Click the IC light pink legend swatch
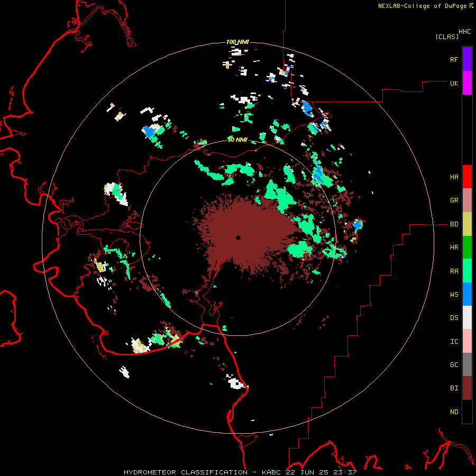 [x=467, y=341]
